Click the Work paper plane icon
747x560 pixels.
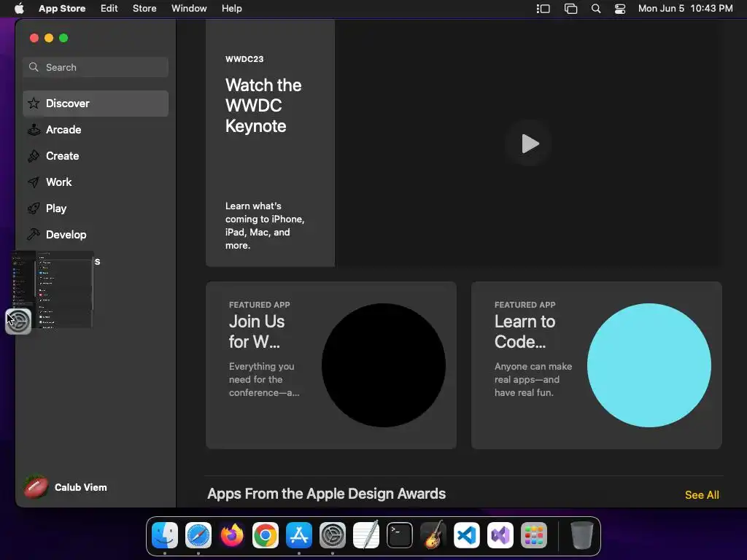pos(34,182)
